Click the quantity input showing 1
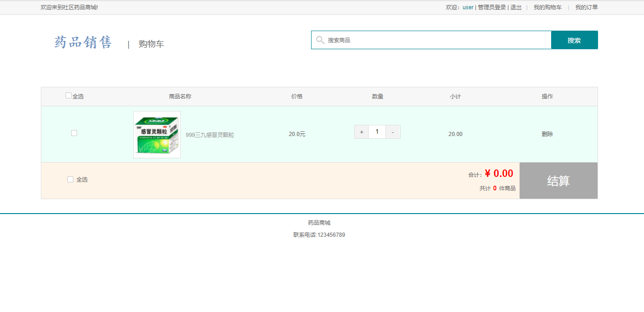 click(377, 132)
